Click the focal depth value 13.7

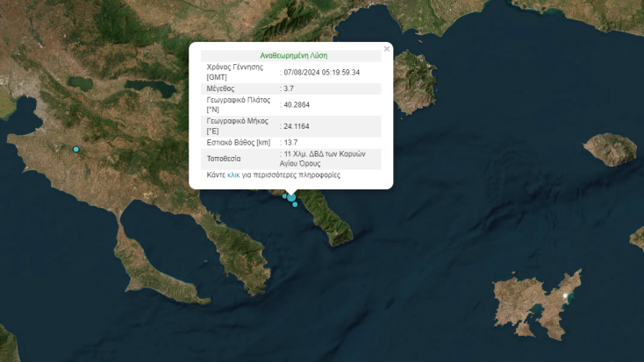(291, 142)
